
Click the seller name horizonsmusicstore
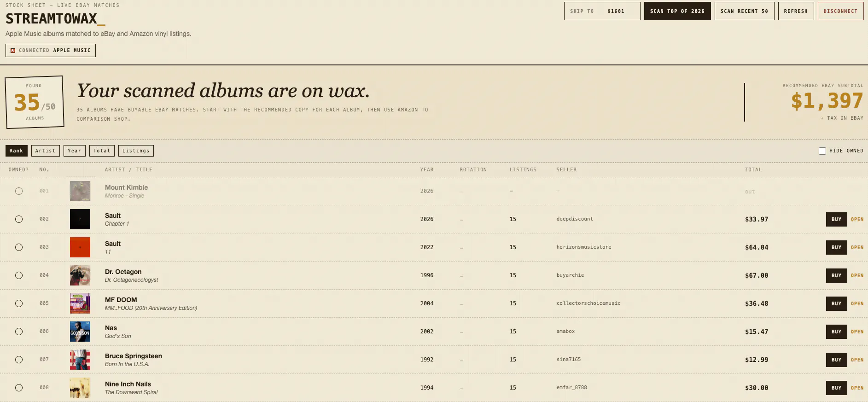(584, 247)
